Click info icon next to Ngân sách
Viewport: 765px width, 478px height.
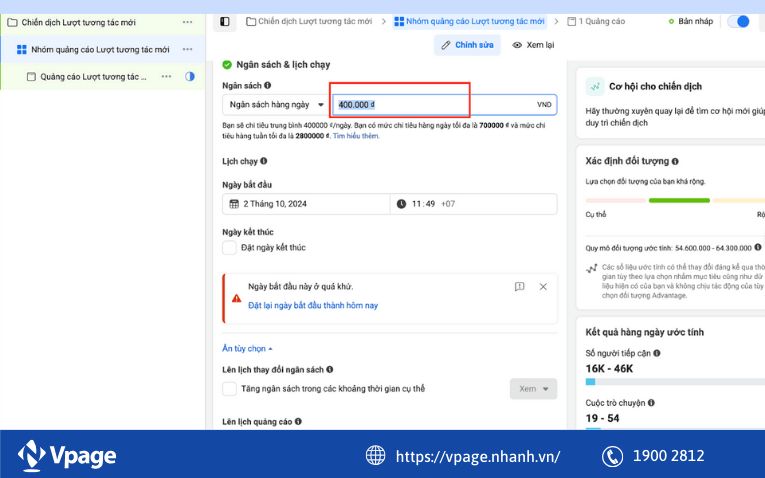coord(267,85)
